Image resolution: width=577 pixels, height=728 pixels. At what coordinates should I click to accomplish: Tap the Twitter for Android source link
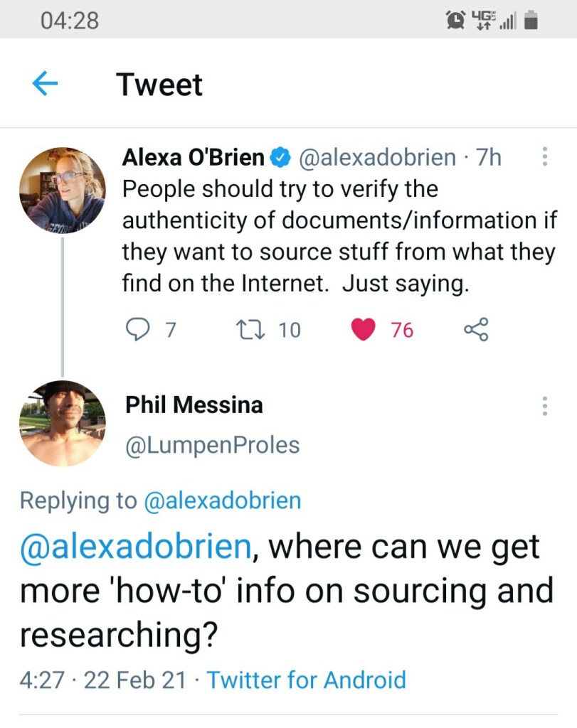point(306,680)
